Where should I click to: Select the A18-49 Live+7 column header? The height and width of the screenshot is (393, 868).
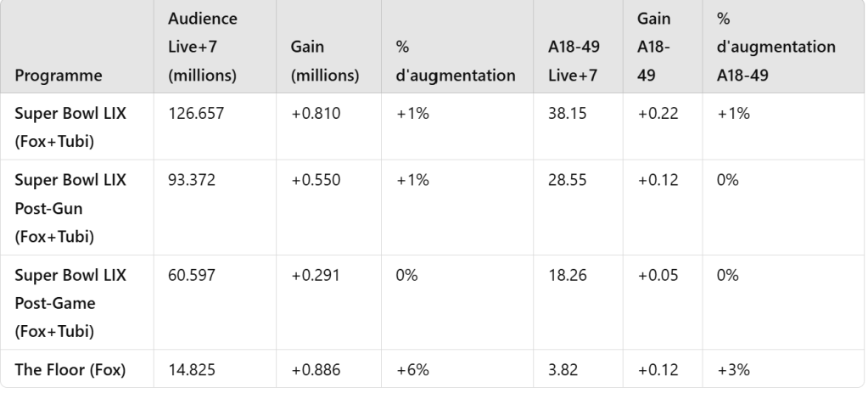tap(574, 61)
